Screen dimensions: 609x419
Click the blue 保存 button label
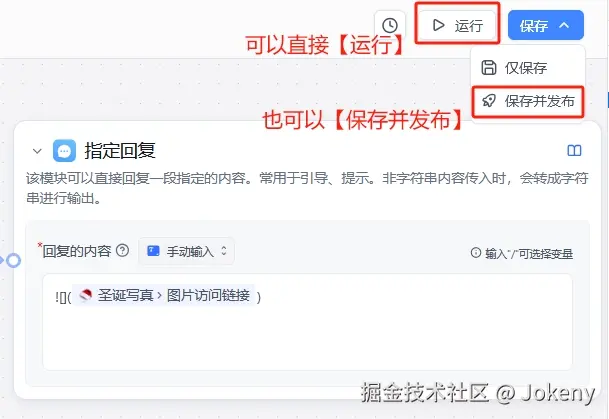point(534,26)
